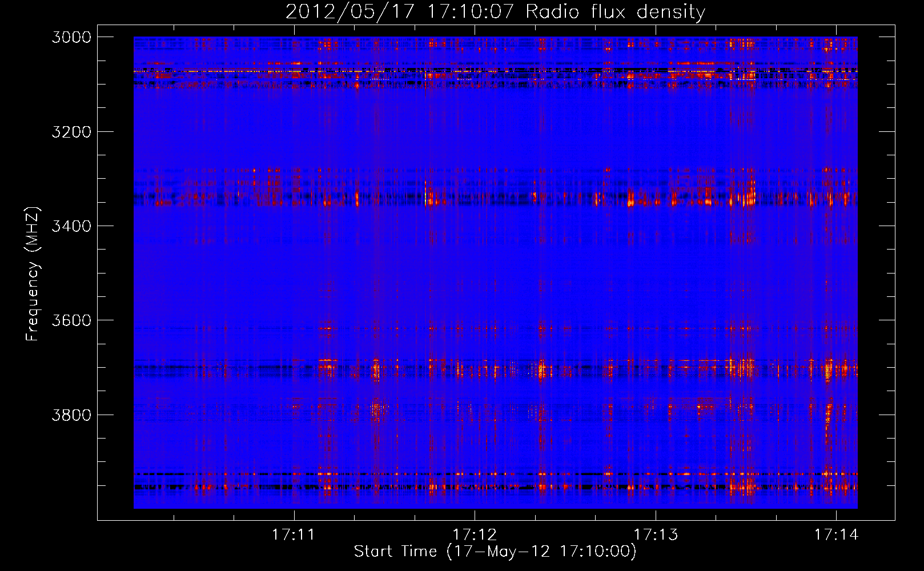The width and height of the screenshot is (924, 571).
Task: Click the "Frequency (MHZ)" axis label
Action: (x=33, y=274)
